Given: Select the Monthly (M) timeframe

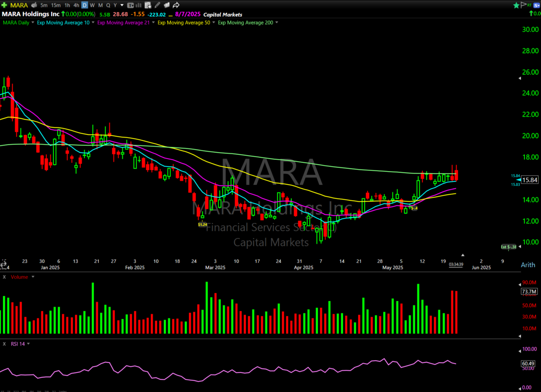Looking at the screenshot, I should click(x=100, y=5).
